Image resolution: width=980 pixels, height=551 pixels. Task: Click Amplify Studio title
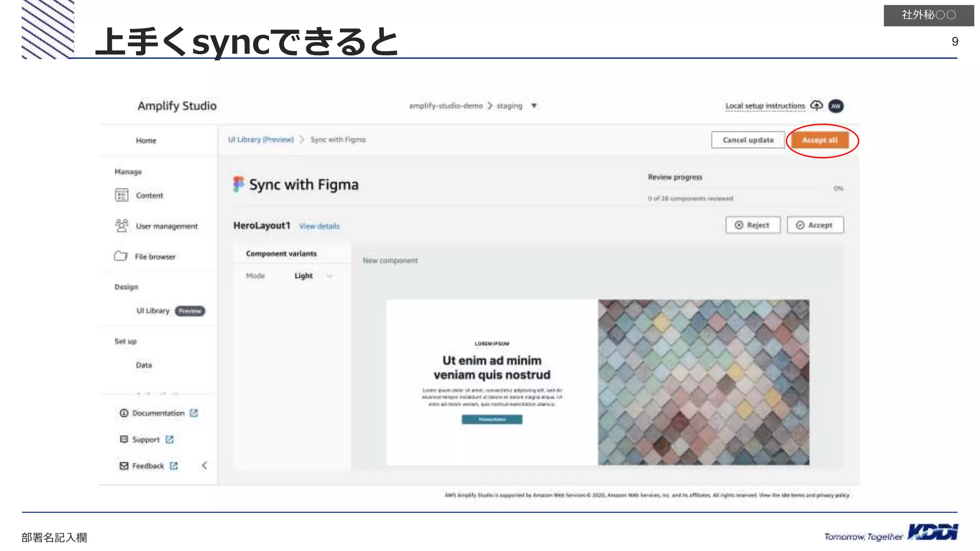point(177,106)
